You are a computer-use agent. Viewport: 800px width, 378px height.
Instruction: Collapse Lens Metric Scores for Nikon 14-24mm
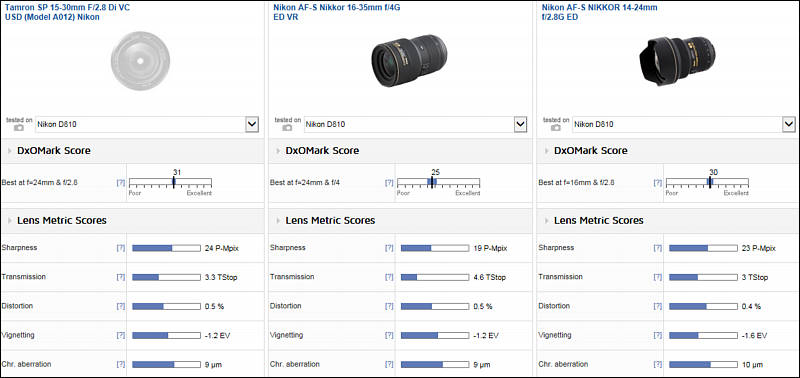pyautogui.click(x=547, y=221)
